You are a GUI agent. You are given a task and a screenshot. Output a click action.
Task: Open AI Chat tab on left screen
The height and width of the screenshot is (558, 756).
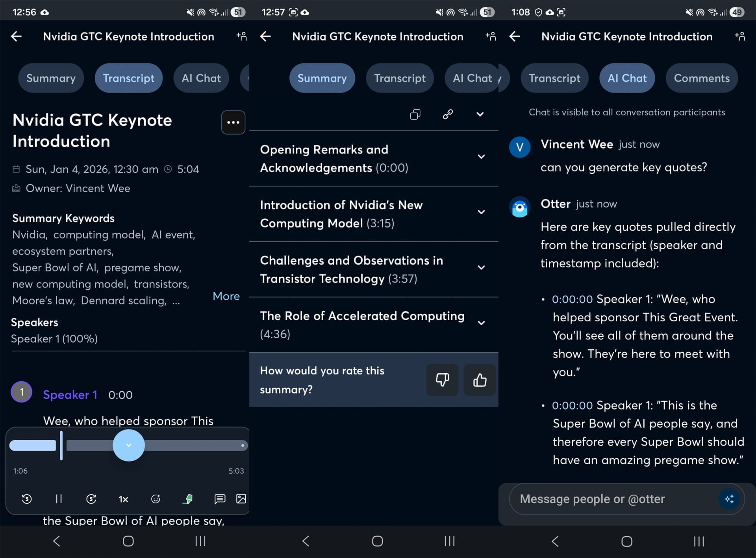201,78
